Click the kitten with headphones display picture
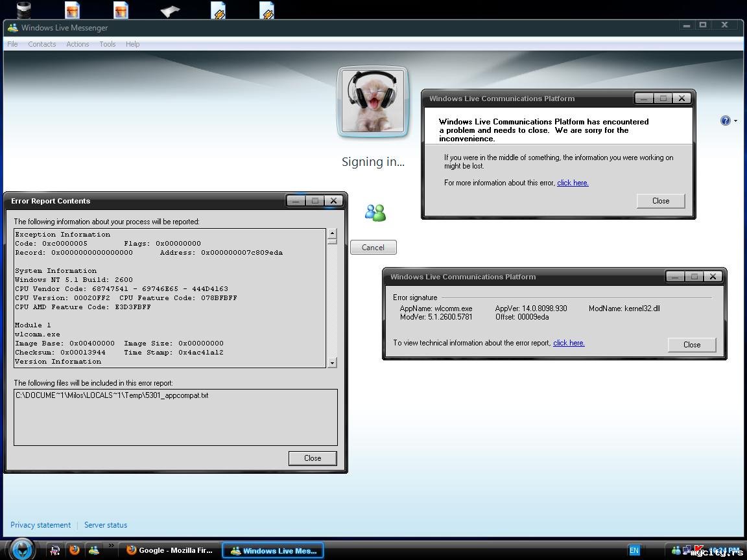 point(373,101)
